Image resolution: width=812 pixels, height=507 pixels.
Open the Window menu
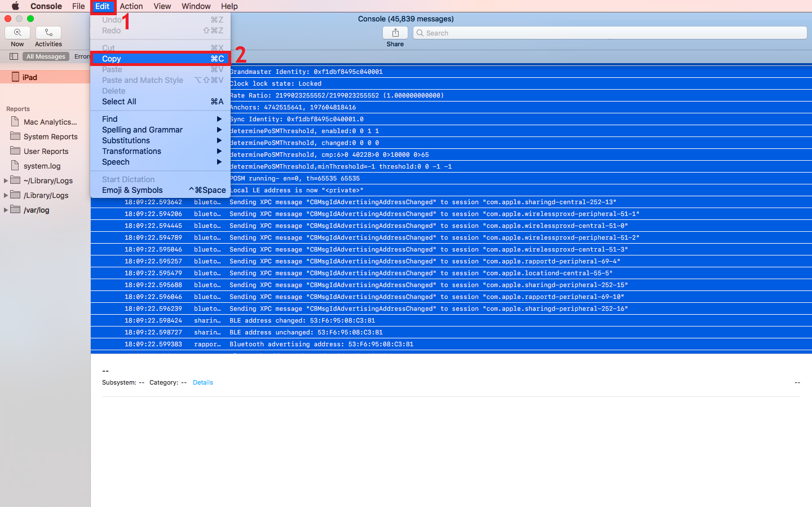point(196,6)
